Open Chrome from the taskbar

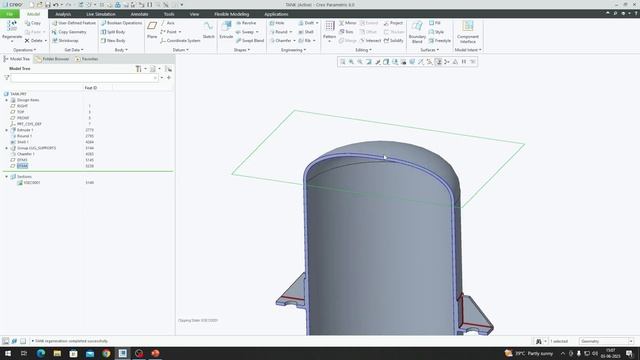(x=106, y=353)
